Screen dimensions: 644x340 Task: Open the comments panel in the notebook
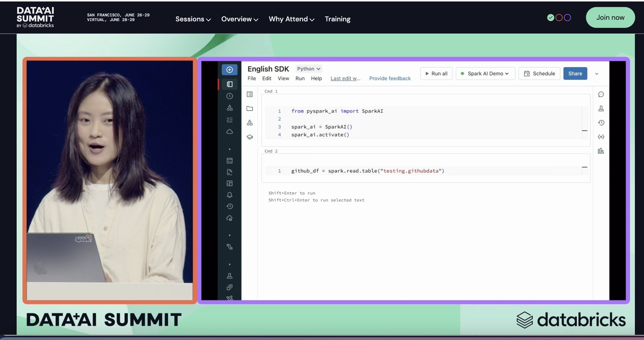click(601, 94)
